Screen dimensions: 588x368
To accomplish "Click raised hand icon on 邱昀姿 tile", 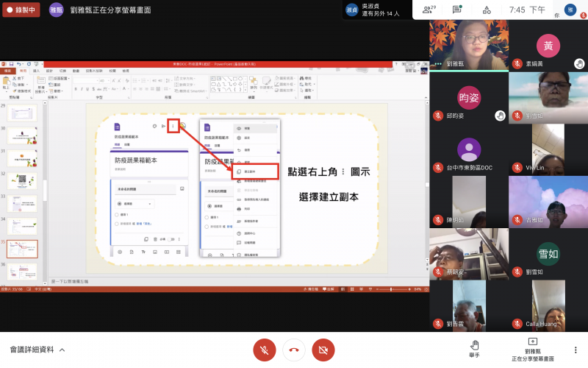I will [x=500, y=116].
